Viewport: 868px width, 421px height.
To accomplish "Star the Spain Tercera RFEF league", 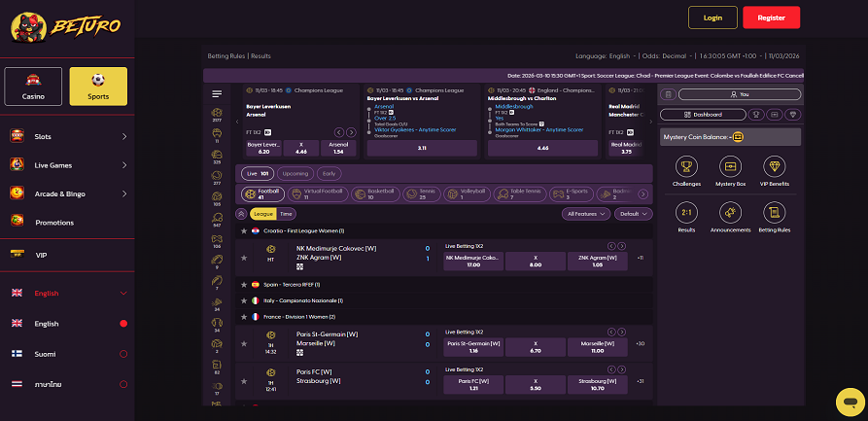I will (244, 285).
